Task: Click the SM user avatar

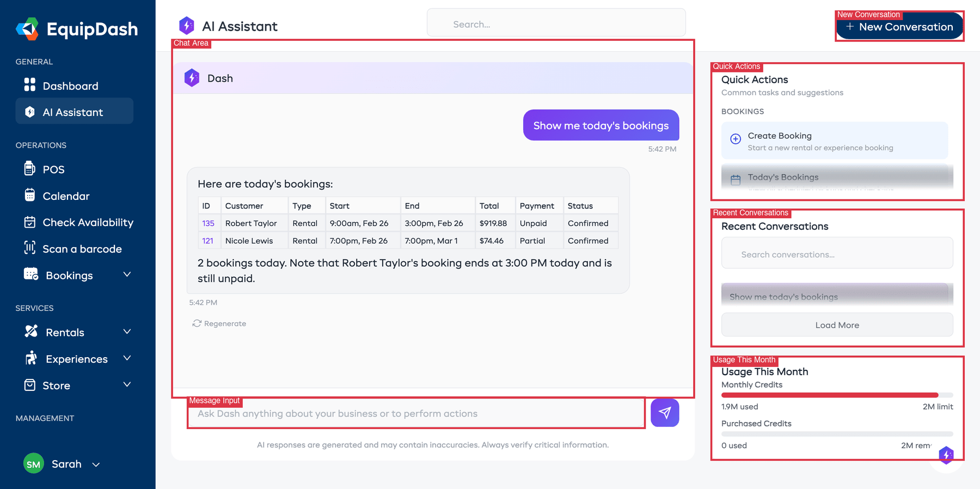Action: click(x=34, y=463)
